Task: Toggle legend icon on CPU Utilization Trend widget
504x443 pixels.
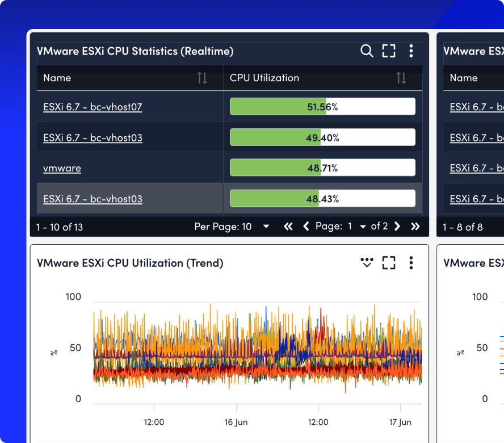Action: pos(367,262)
